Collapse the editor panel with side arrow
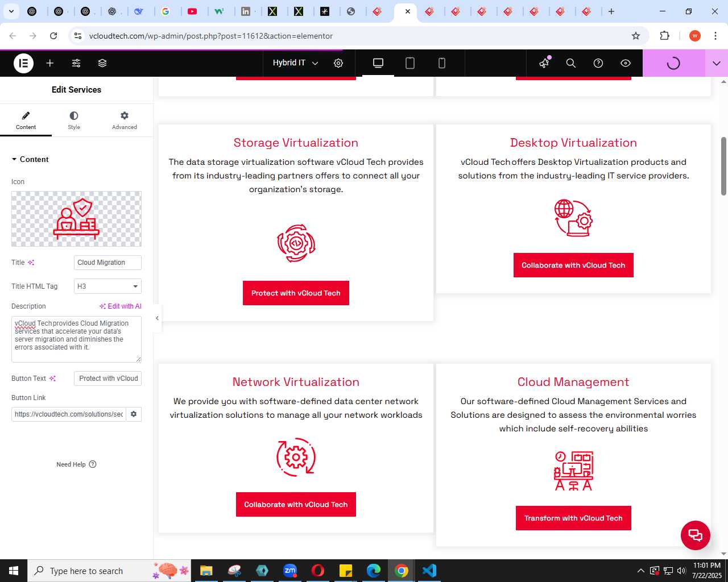 157,318
